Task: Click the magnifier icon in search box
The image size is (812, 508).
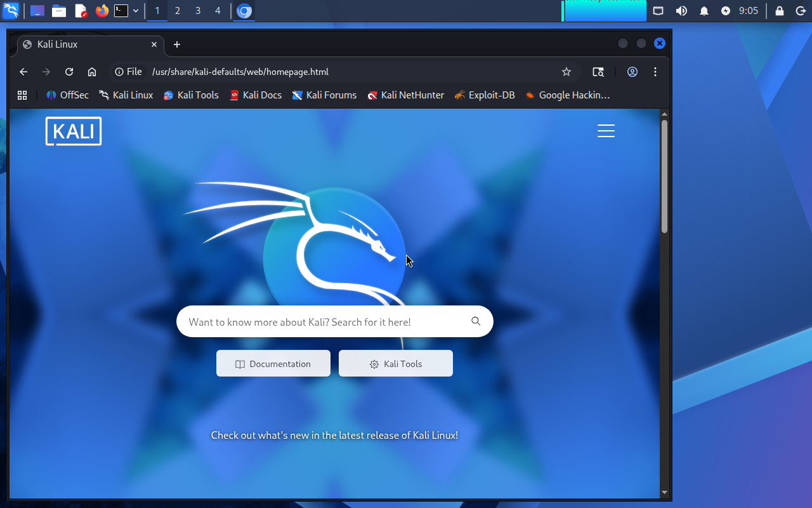Action: tap(476, 321)
